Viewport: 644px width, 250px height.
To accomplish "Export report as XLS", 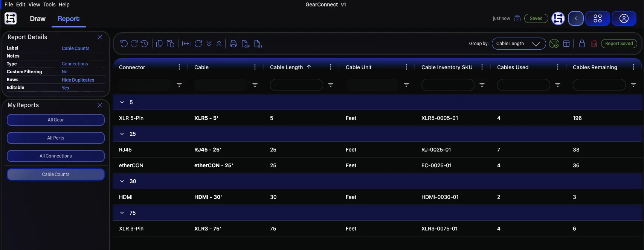I will tap(258, 44).
